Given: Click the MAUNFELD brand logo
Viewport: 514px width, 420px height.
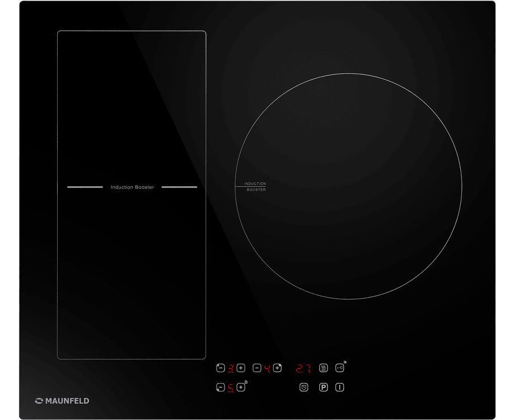Looking at the screenshot, I should [62, 400].
